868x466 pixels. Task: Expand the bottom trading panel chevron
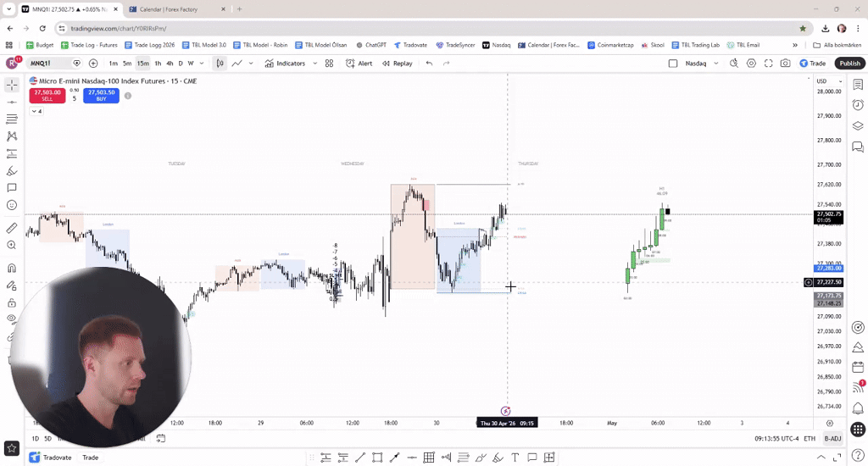(821, 458)
